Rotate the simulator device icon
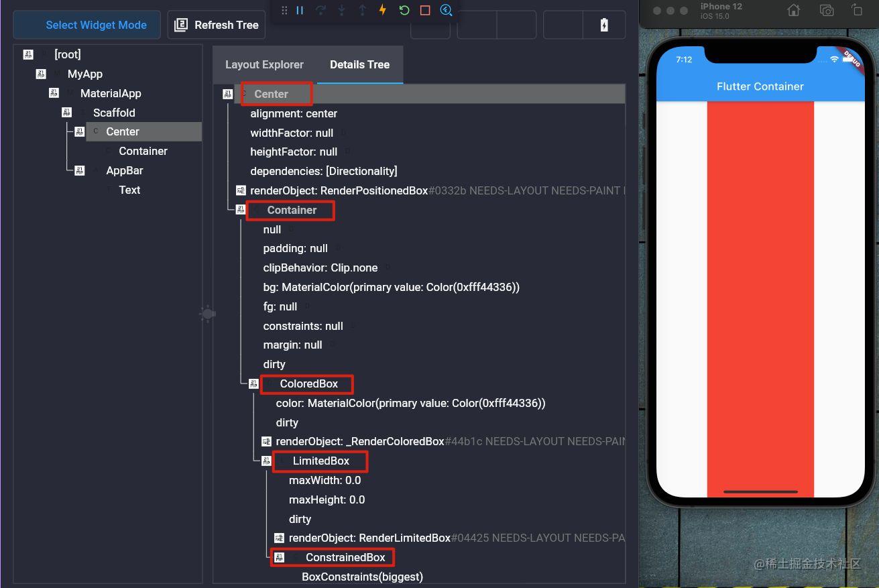 click(857, 10)
